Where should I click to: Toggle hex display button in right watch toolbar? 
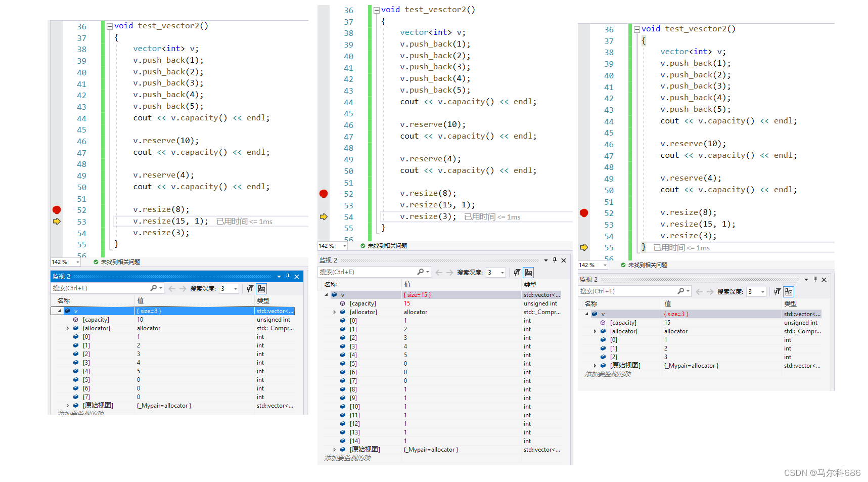[789, 292]
